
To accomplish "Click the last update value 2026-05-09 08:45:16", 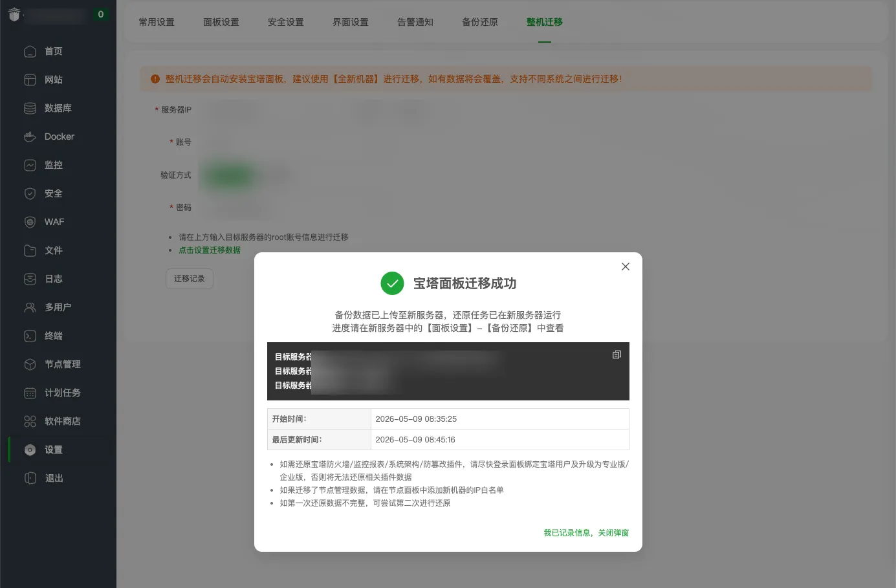I will click(415, 440).
